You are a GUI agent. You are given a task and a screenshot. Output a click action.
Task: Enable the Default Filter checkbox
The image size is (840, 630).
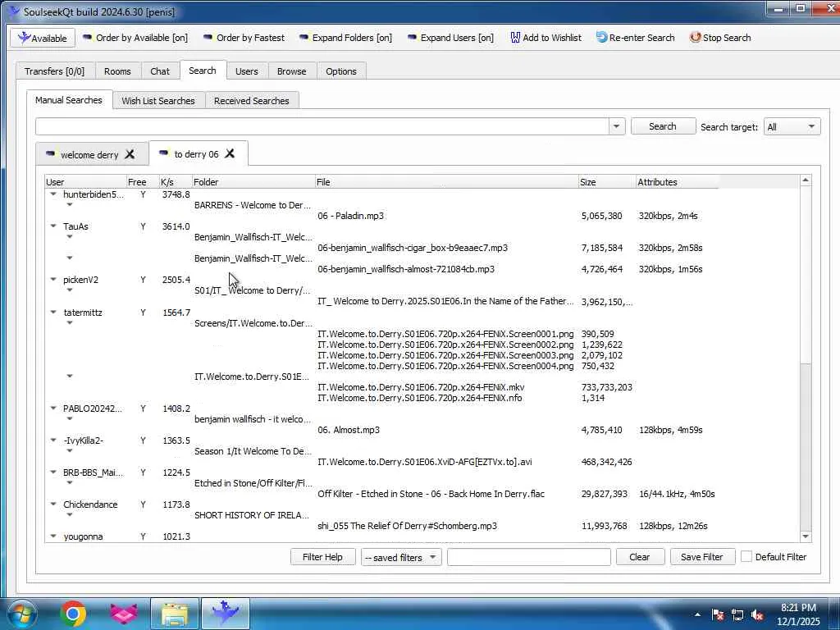point(746,557)
